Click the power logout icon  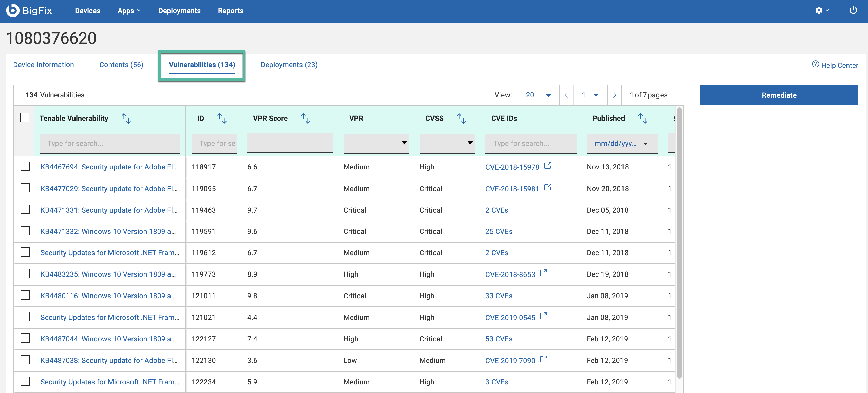tap(853, 10)
